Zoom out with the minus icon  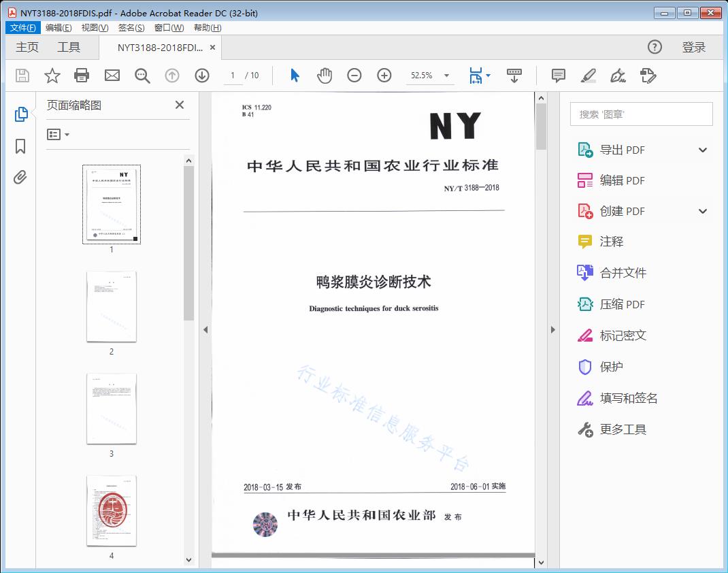point(354,76)
